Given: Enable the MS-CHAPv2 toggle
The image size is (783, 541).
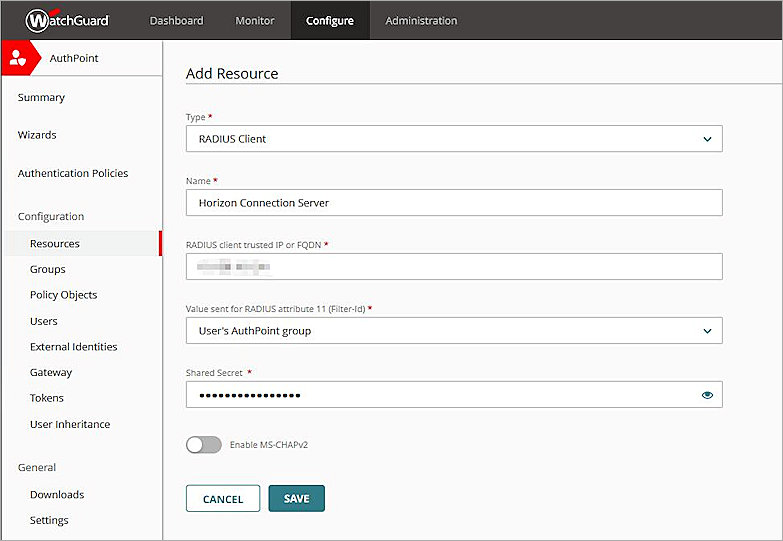Looking at the screenshot, I should [x=204, y=445].
